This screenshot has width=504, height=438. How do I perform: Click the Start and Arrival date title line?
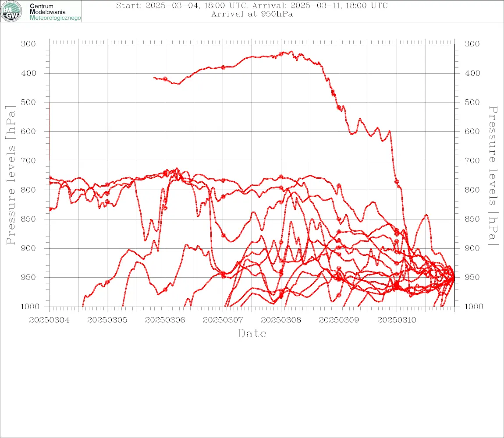coord(252,5)
